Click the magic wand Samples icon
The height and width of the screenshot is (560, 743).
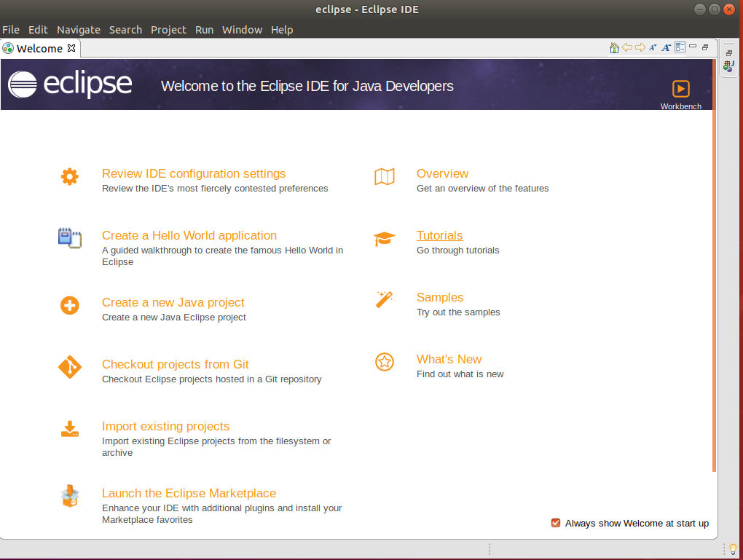385,299
